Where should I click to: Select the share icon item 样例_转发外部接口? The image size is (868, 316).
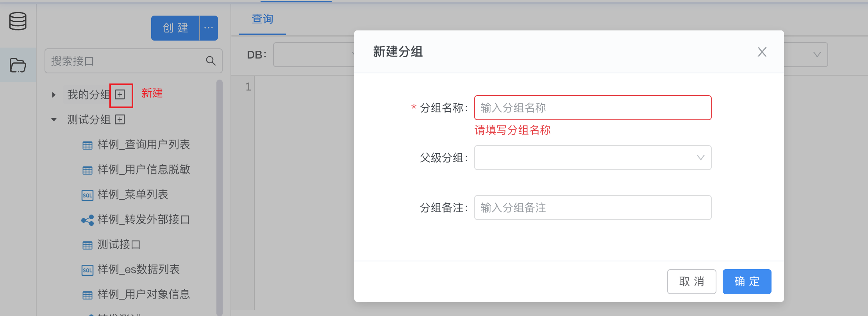click(x=143, y=220)
